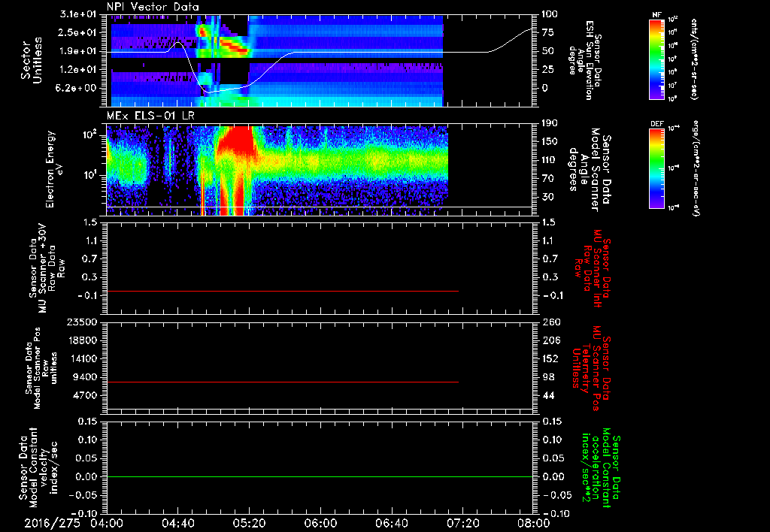770x532 pixels.
Task: Click the Electron Energy eV axis label
Action: pyautogui.click(x=54, y=169)
